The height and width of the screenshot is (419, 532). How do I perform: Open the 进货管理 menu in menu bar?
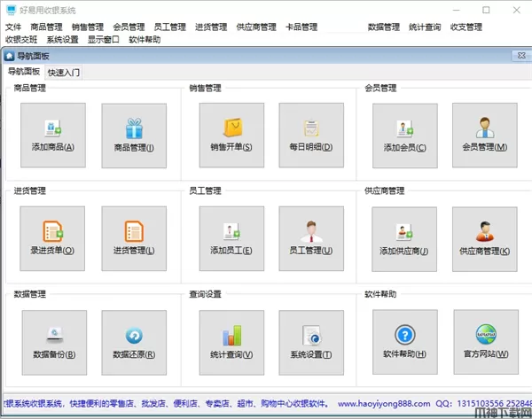[211, 27]
